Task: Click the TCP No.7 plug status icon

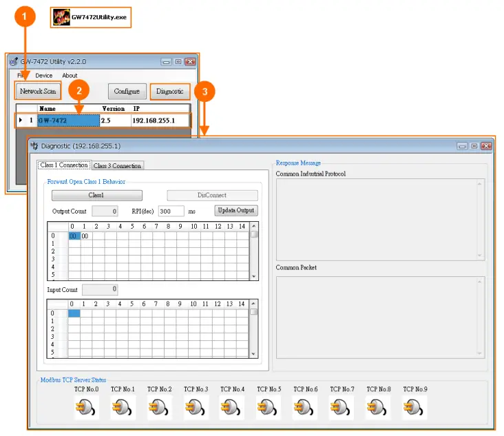Action: pyautogui.click(x=342, y=408)
